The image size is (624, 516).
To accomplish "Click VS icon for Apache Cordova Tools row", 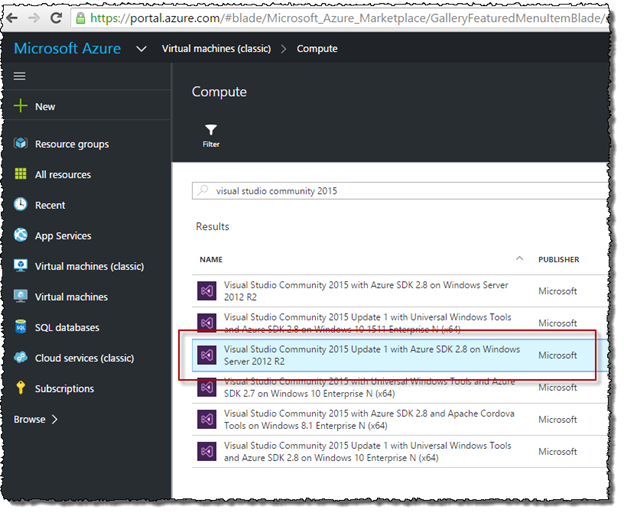I will 207,419.
